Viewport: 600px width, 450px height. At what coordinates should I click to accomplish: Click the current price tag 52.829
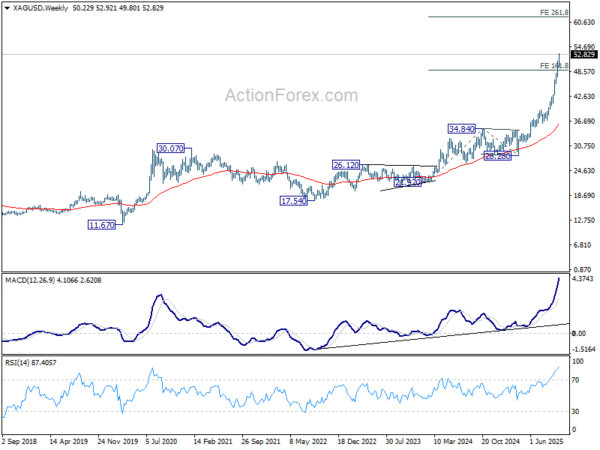point(584,55)
